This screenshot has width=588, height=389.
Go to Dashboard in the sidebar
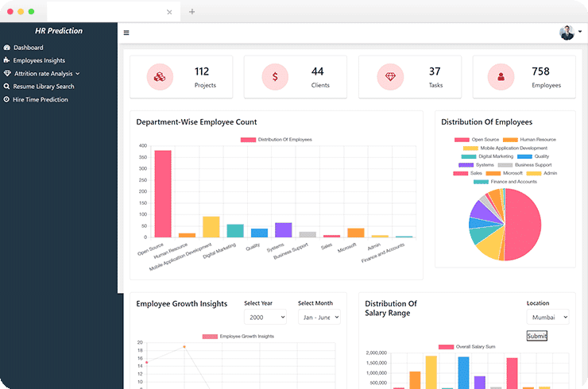[28, 48]
